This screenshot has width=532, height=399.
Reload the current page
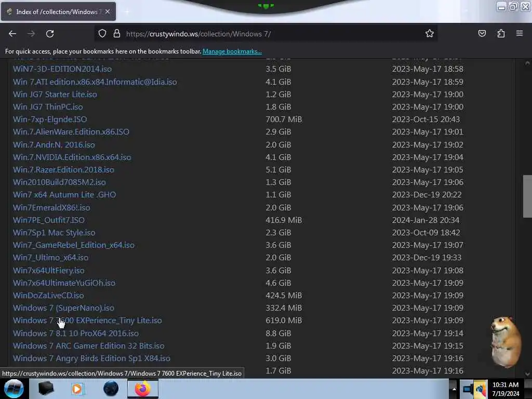click(x=50, y=34)
